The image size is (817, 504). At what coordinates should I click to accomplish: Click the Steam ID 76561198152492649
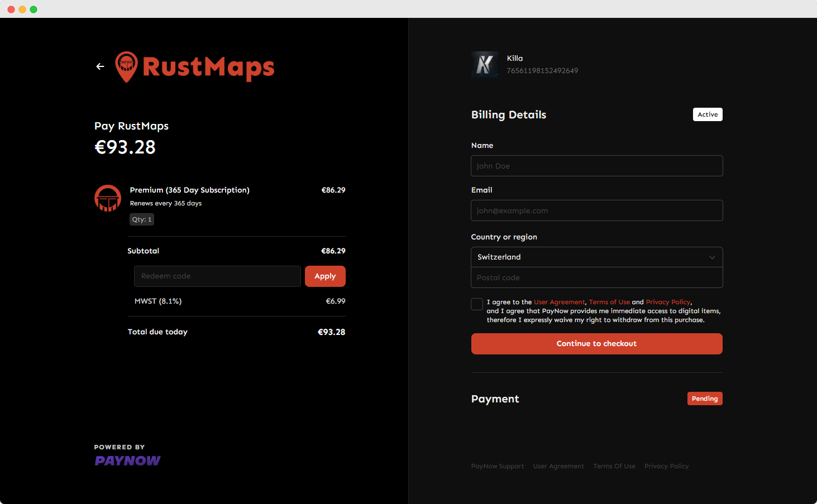pos(542,71)
